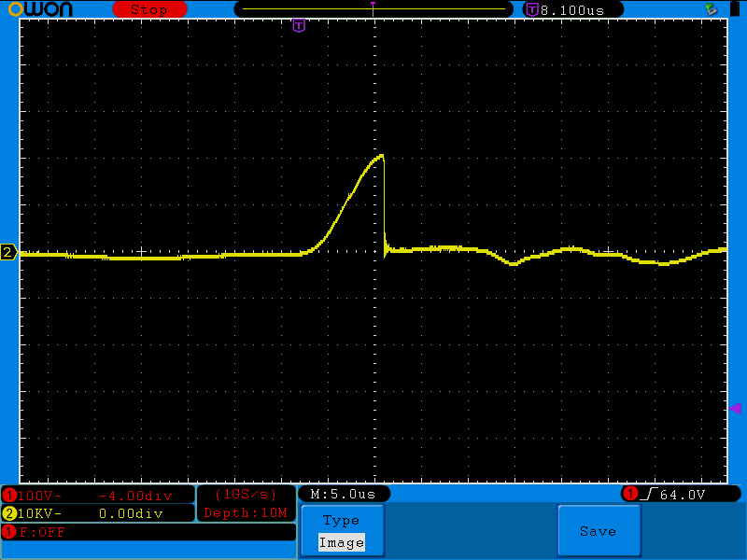Click the OWON logo
Screen dimensions: 747x560
click(40, 9)
